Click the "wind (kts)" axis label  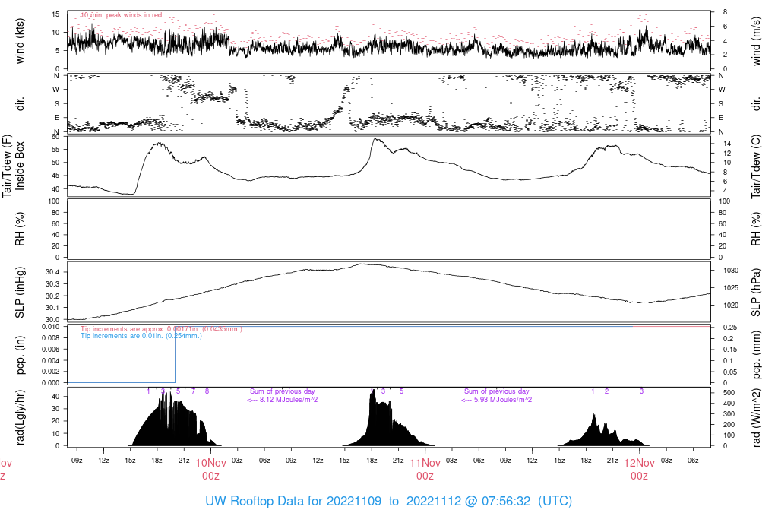tap(20, 41)
